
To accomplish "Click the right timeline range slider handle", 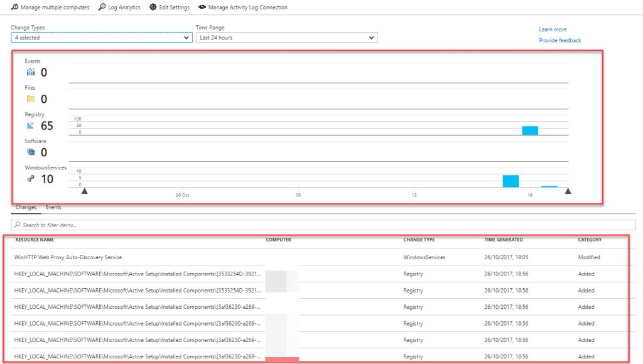I will 568,190.
